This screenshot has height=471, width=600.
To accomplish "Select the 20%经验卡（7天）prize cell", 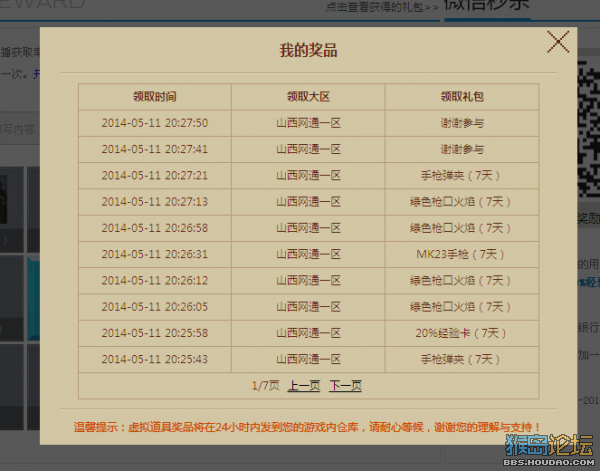I will (x=461, y=332).
